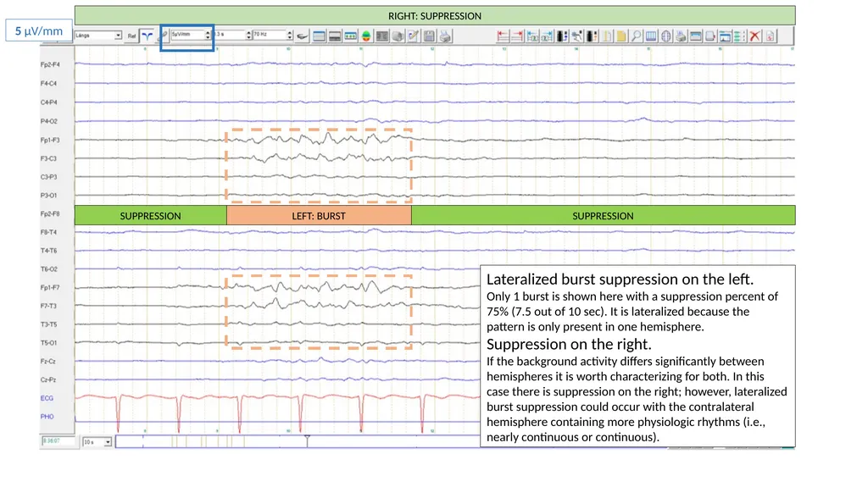Click the red left-arrow page icon
868x487 pixels.
coord(503,36)
